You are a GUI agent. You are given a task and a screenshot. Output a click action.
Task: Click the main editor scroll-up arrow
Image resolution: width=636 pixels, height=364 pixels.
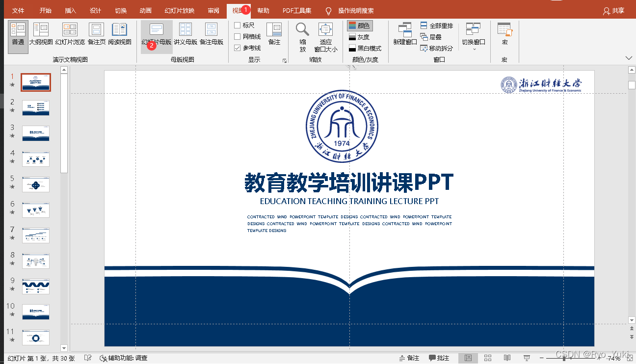(632, 70)
